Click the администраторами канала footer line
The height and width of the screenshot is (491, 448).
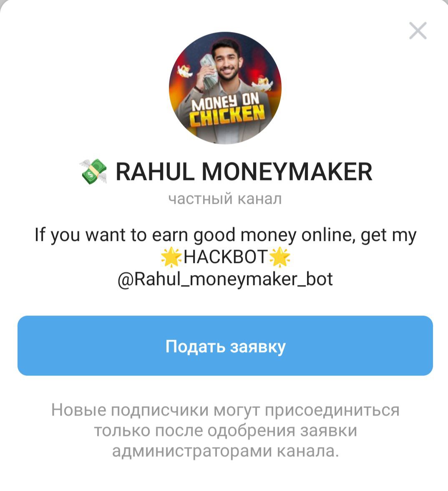pos(226,451)
